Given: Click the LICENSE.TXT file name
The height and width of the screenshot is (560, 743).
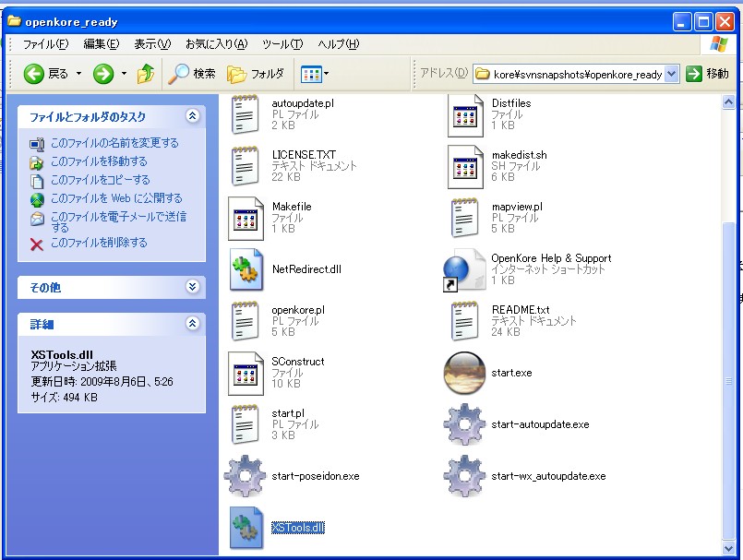Looking at the screenshot, I should pyautogui.click(x=304, y=155).
